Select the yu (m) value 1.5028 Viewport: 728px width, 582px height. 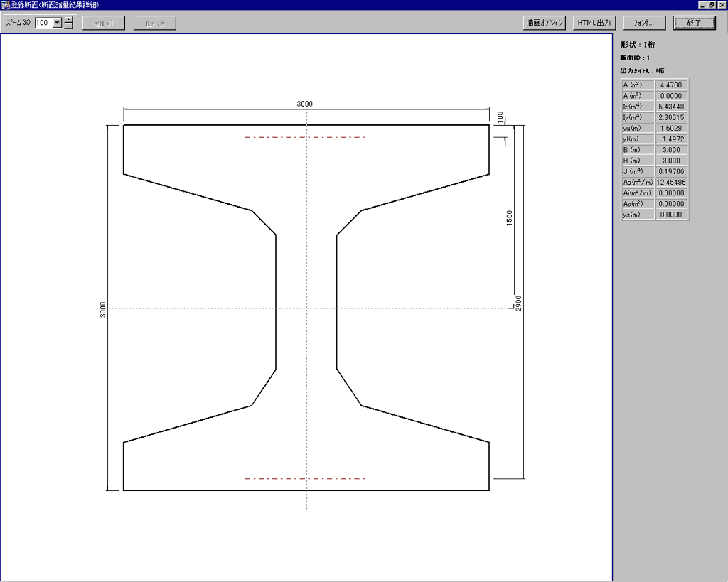coord(671,129)
